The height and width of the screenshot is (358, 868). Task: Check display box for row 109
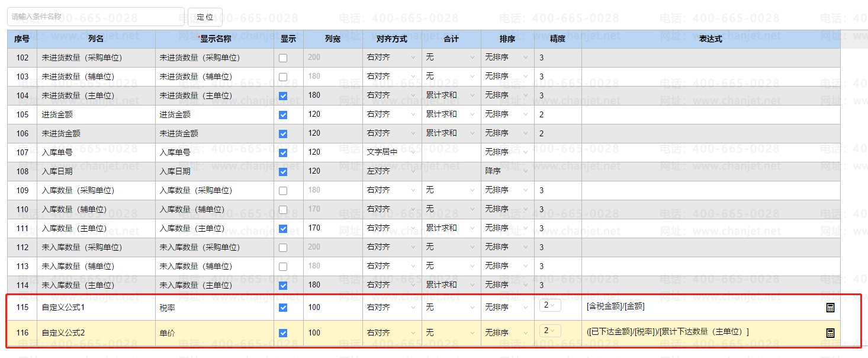[283, 191]
